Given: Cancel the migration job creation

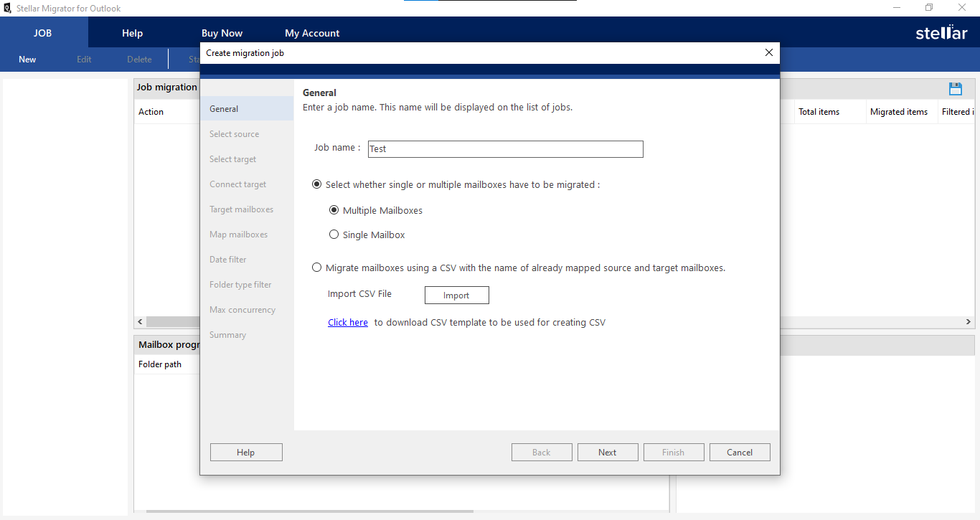Looking at the screenshot, I should point(740,452).
